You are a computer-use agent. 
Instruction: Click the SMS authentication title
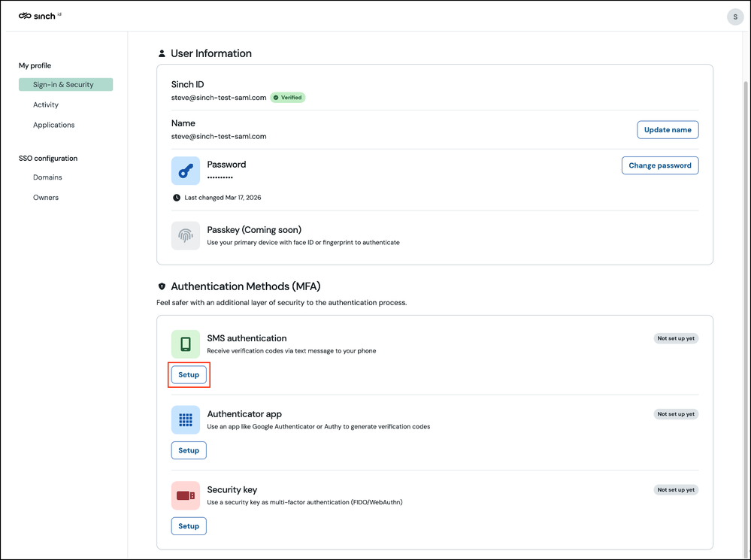(x=247, y=338)
